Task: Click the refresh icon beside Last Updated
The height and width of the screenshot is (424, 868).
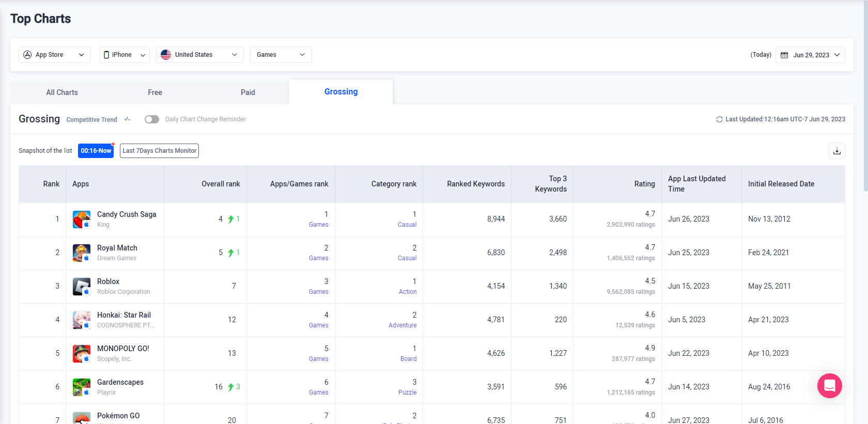Action: [719, 119]
